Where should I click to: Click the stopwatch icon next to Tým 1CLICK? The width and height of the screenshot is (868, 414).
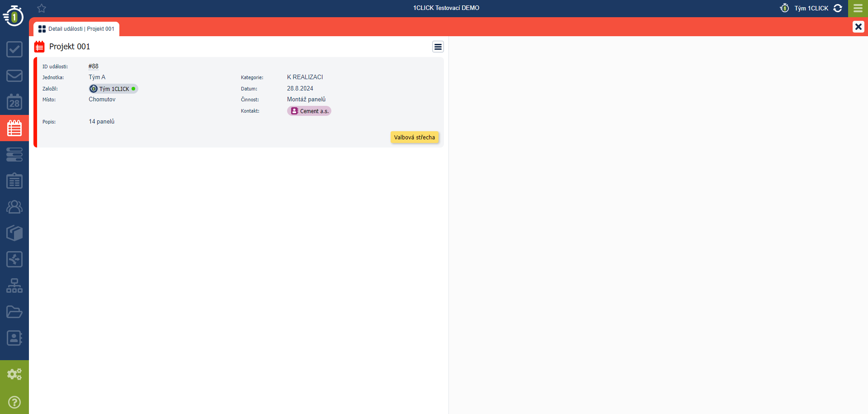pos(784,8)
